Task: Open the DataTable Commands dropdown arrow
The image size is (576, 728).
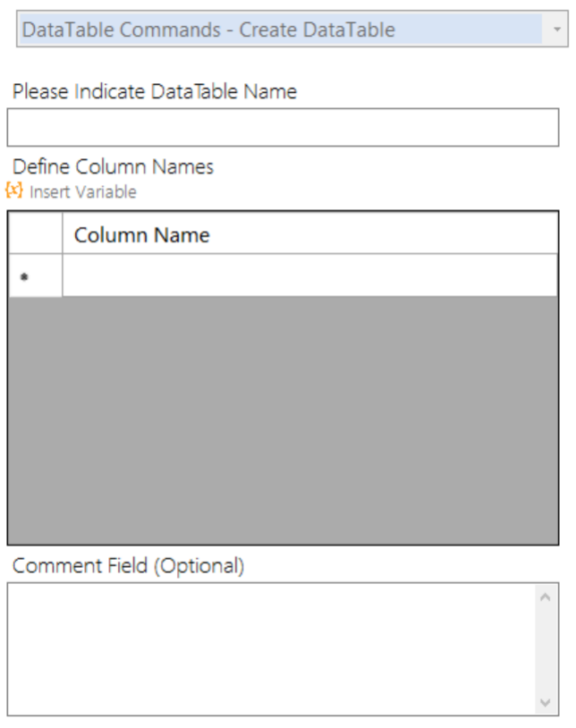Action: pos(557,30)
